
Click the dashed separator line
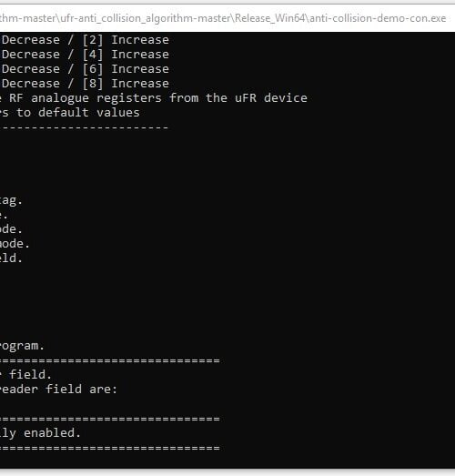click(84, 127)
